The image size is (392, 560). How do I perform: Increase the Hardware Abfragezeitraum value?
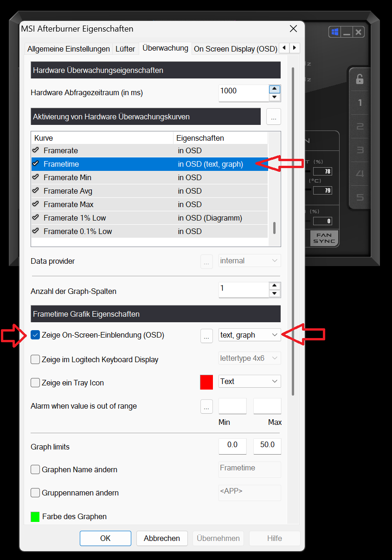pyautogui.click(x=275, y=89)
